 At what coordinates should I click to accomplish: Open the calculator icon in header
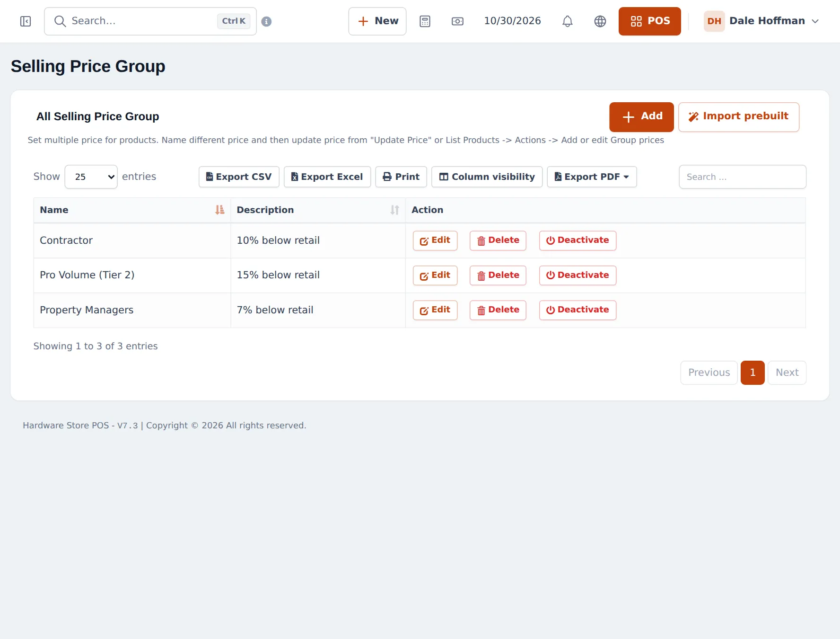[x=425, y=21]
